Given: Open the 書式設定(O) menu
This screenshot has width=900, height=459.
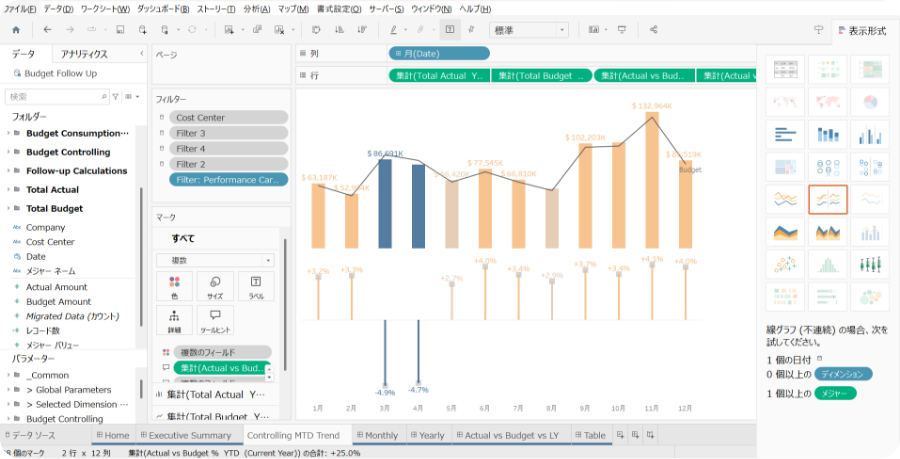Looking at the screenshot, I should 339,9.
